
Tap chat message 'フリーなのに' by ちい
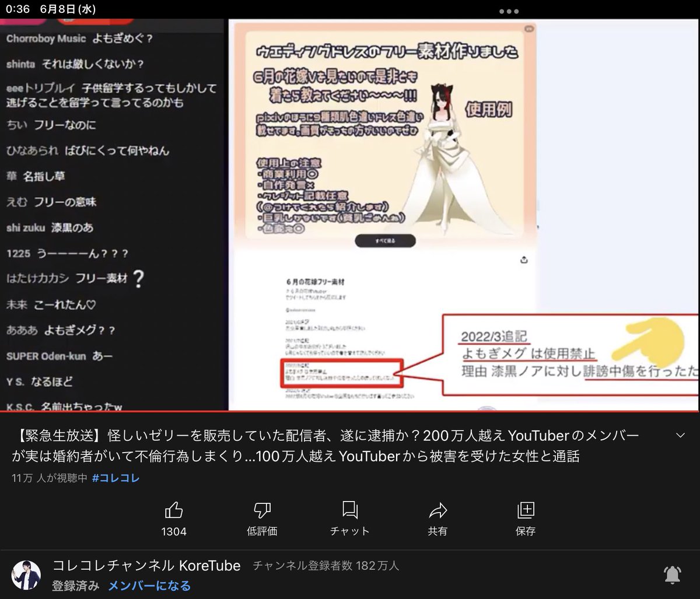point(51,125)
